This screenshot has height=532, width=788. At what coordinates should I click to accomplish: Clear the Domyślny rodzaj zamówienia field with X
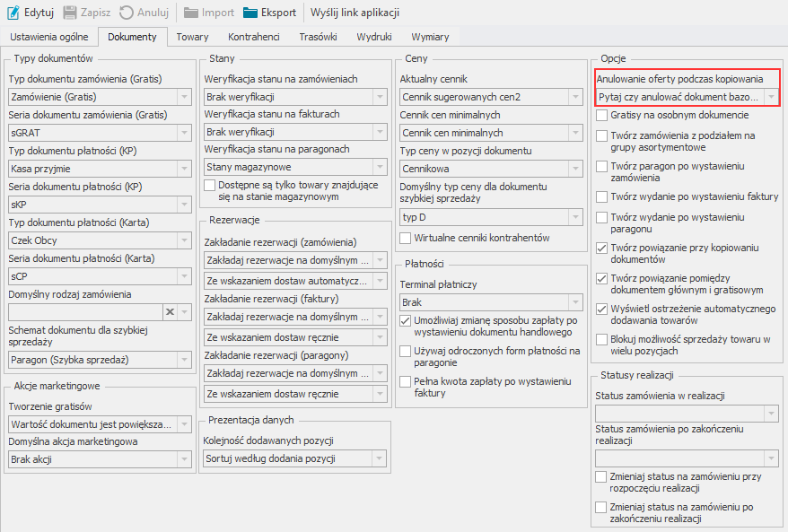pos(169,311)
